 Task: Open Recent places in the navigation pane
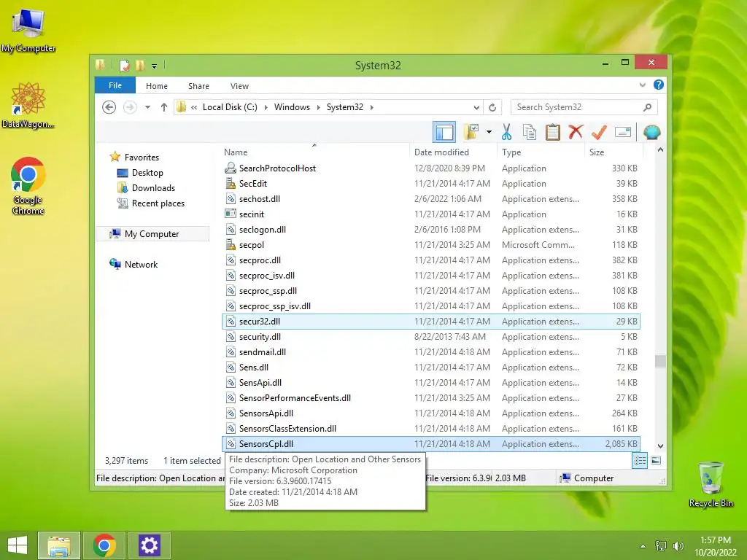pos(158,203)
